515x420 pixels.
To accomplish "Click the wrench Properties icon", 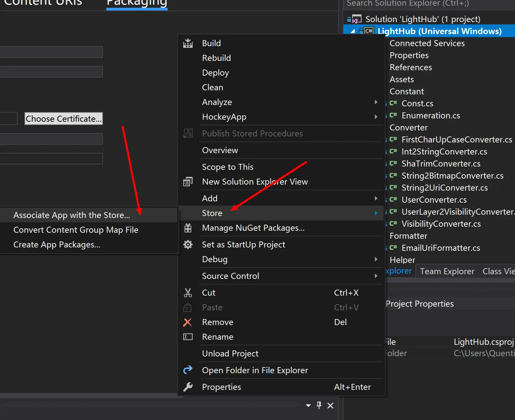I will 188,387.
